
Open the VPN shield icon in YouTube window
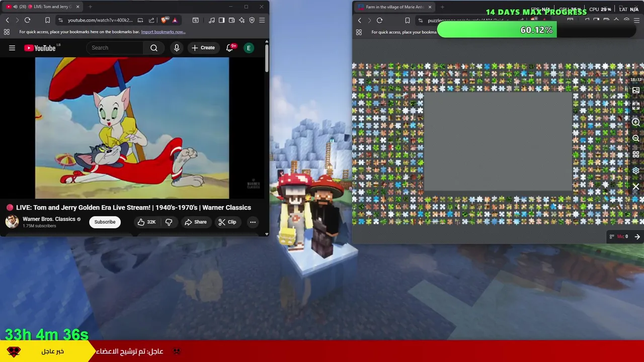pos(252,20)
